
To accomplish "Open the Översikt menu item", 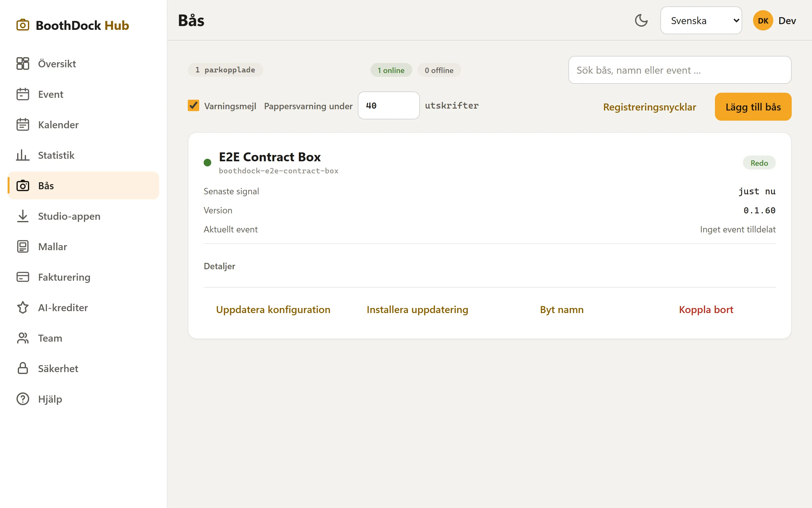I will (x=83, y=63).
